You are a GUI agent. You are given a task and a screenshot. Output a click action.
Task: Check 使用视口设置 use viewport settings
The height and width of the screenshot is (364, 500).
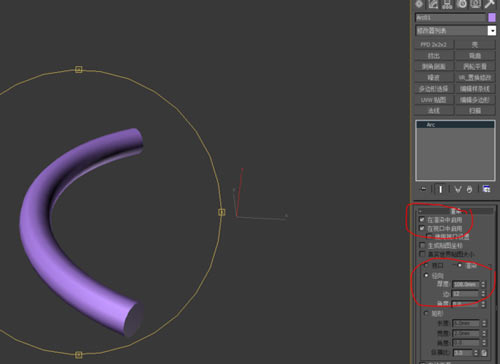coord(430,236)
